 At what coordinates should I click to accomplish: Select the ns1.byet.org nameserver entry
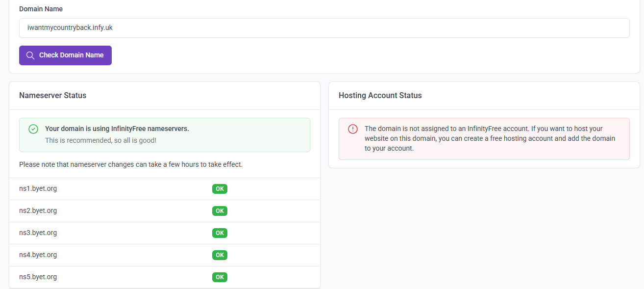tap(38, 188)
